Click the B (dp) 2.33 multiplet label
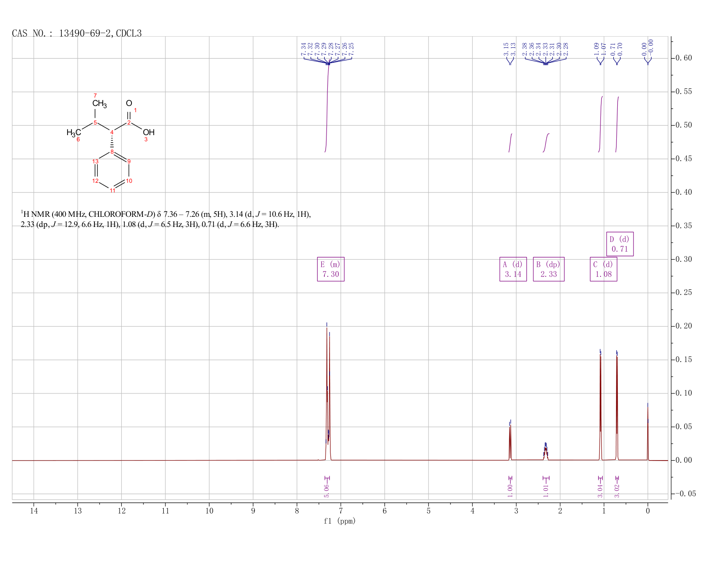The width and height of the screenshot is (728, 563). point(548,269)
